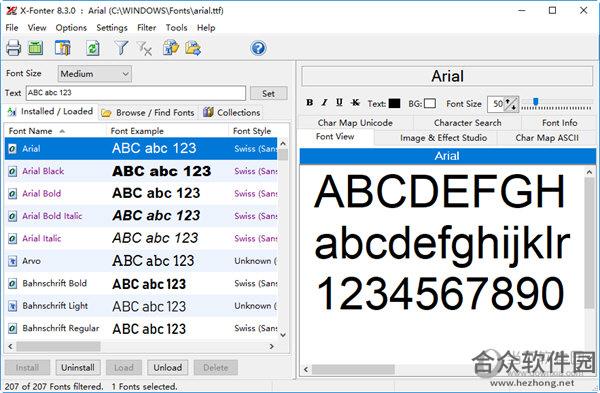The width and height of the screenshot is (600, 393).
Task: Pick the white BG color swatch
Action: (x=430, y=103)
